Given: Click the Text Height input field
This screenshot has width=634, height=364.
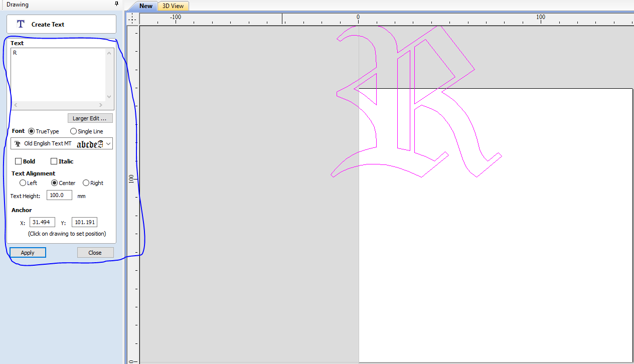Looking at the screenshot, I should [59, 195].
